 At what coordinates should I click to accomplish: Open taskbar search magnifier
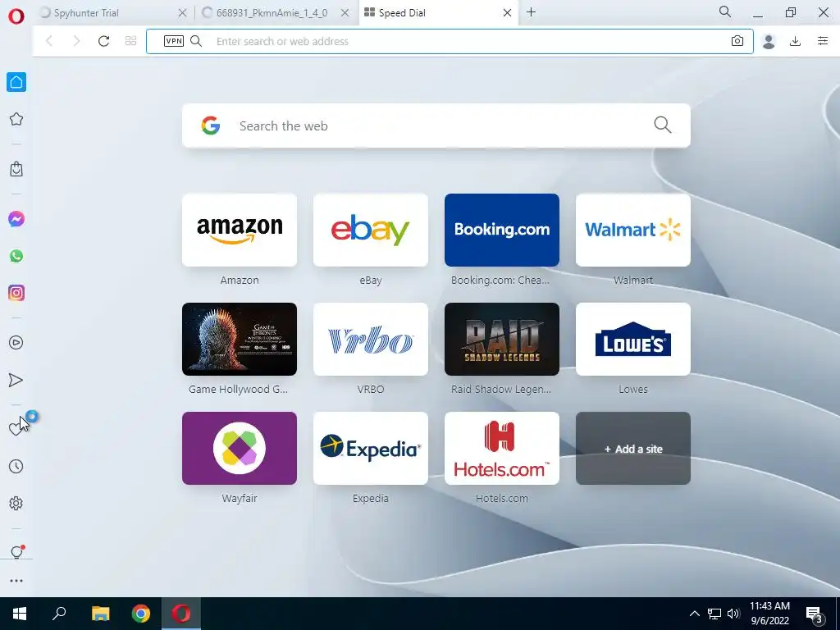(59, 614)
